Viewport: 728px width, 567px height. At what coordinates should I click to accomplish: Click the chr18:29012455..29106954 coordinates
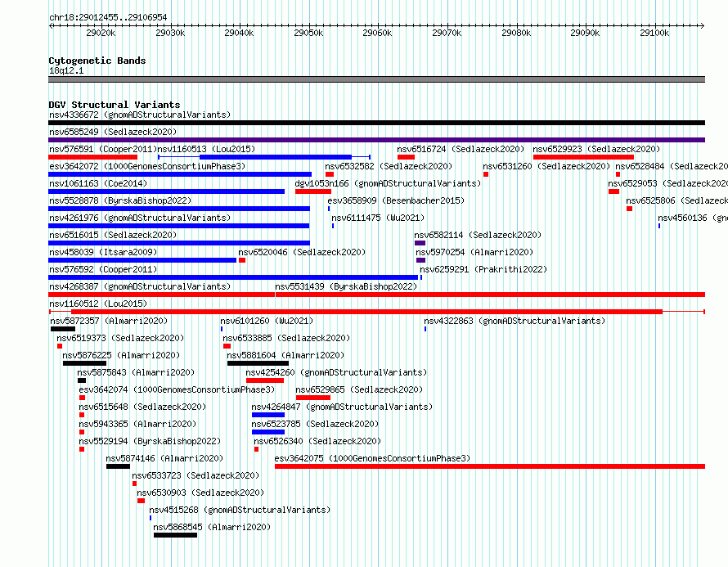pos(108,18)
